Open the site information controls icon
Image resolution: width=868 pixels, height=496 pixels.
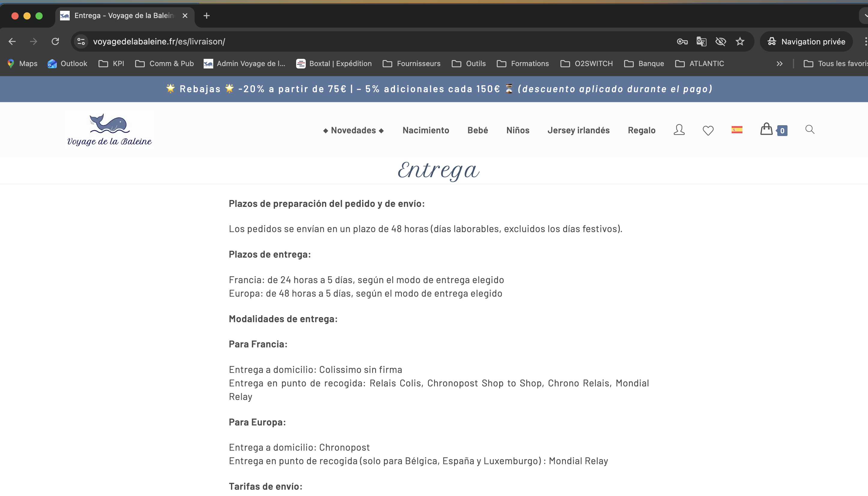point(81,41)
